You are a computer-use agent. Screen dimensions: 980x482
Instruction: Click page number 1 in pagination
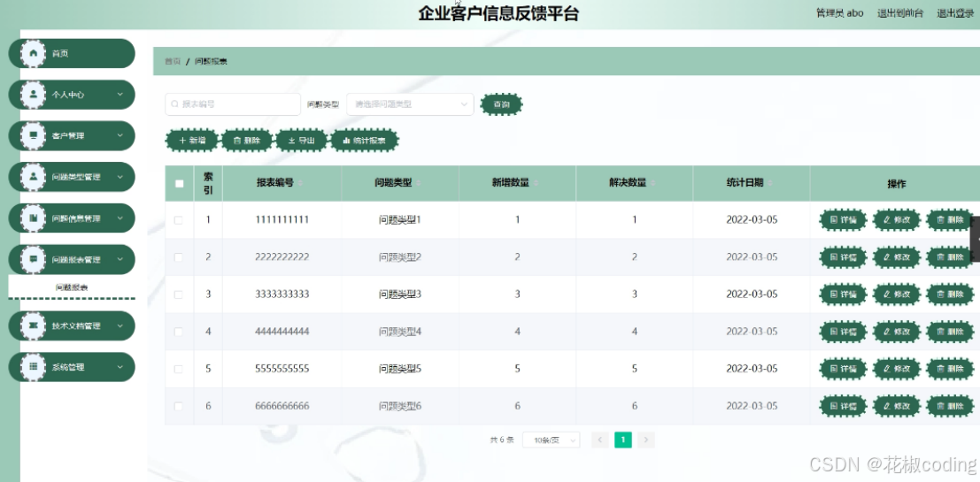tap(623, 440)
